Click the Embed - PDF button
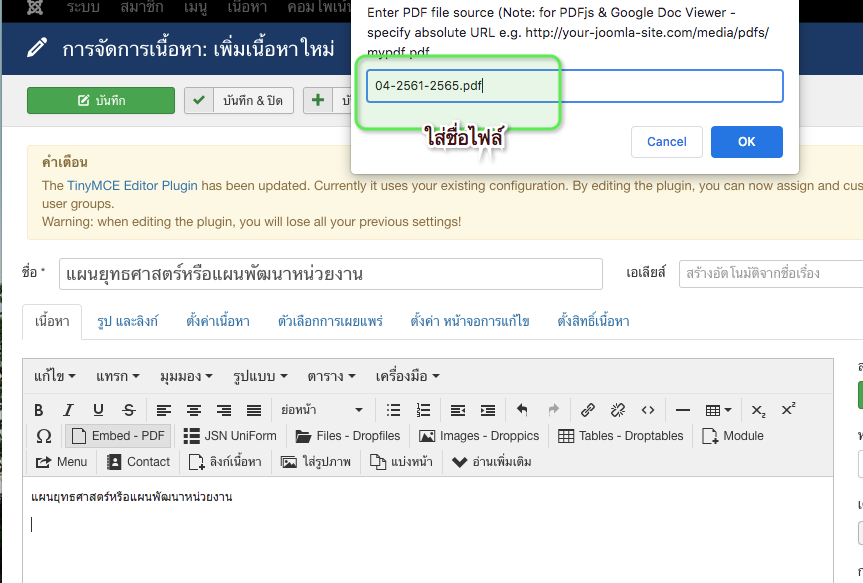Viewport: 863px width, 583px height. (118, 436)
